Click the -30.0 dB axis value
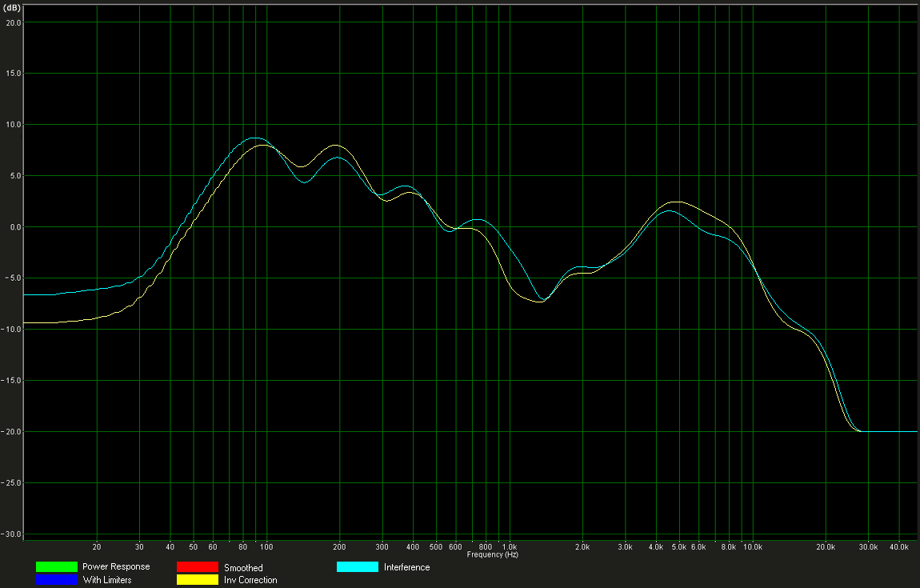The width and height of the screenshot is (920, 588). (12, 534)
